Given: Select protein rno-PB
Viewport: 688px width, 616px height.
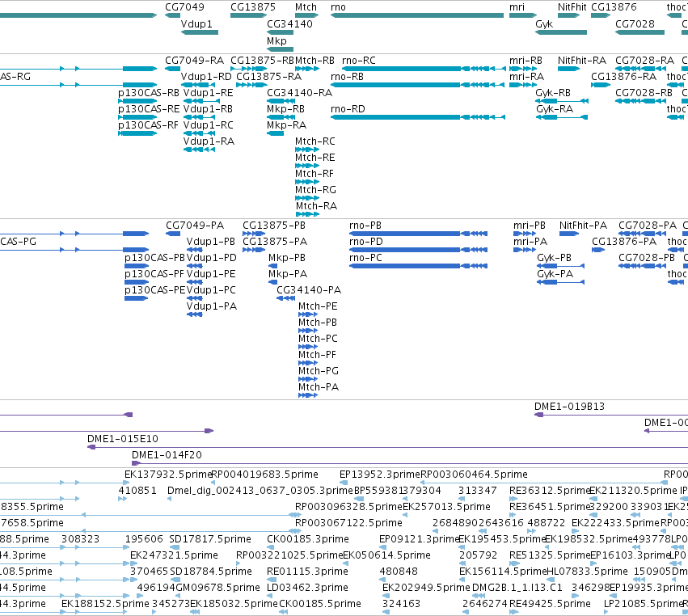Looking at the screenshot, I should click(365, 225).
